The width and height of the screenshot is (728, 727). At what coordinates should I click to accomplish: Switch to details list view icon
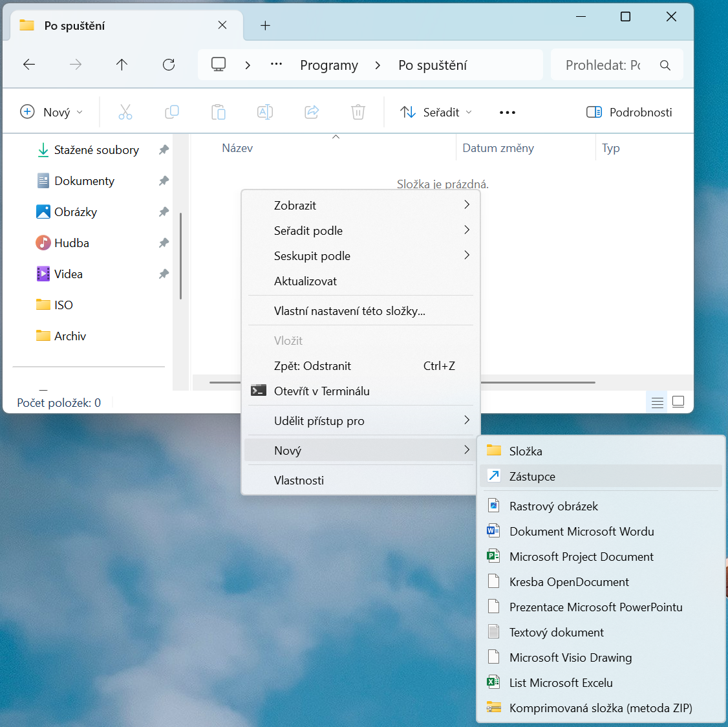(657, 402)
